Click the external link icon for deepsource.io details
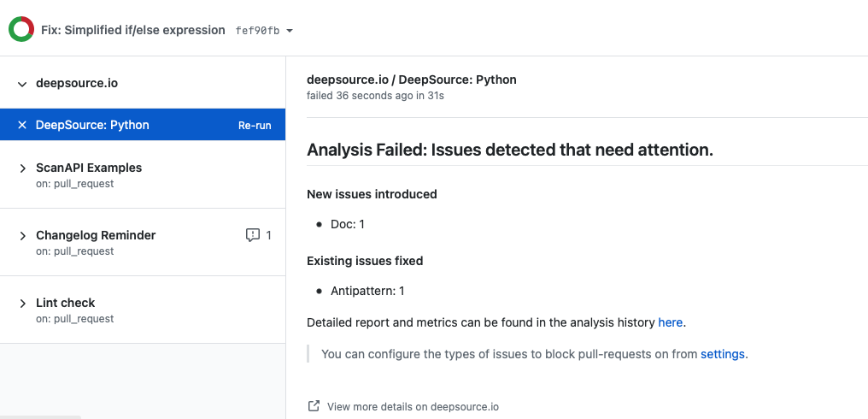Viewport: 868px width, 419px height. 314,406
